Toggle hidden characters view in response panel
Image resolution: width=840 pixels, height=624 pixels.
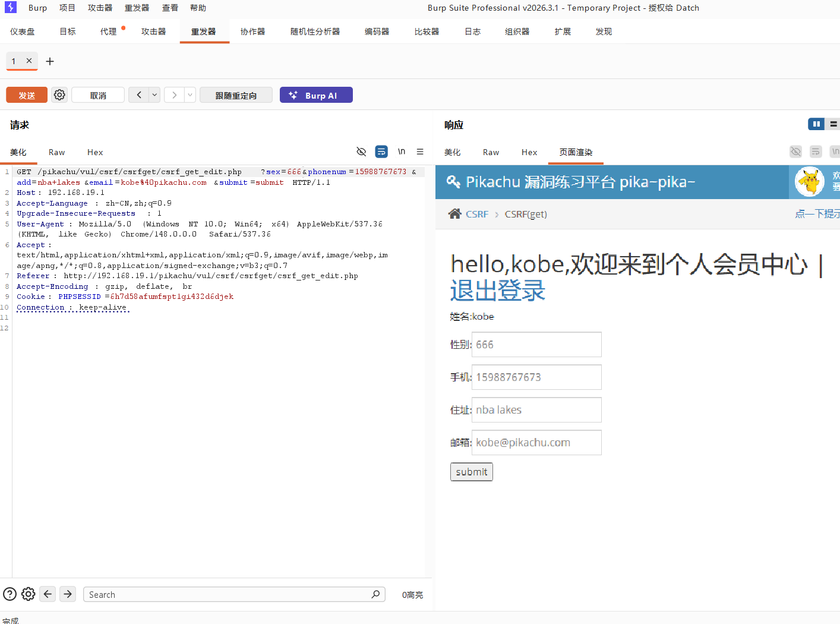tap(795, 152)
